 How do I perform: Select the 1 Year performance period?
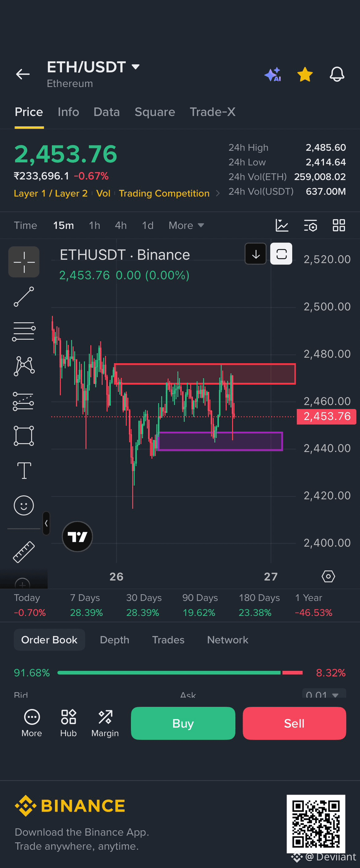313,605
